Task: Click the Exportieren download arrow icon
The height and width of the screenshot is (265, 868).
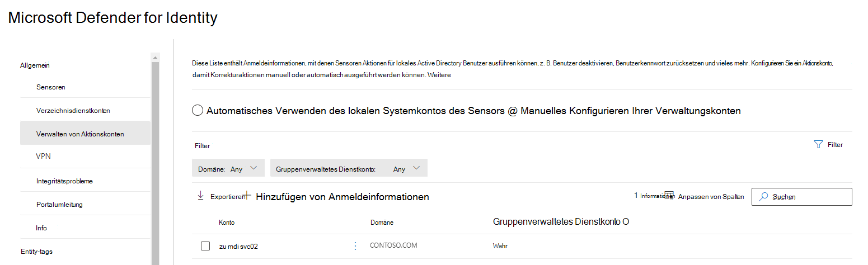Action: (x=200, y=196)
